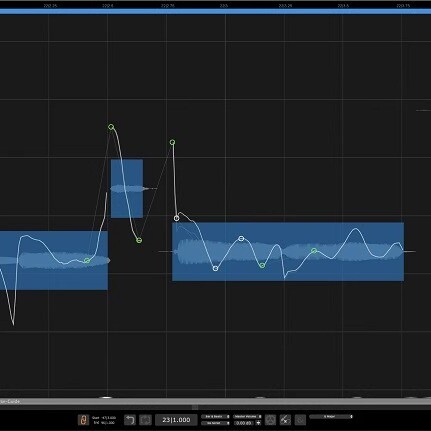Select the long note block on the right
Viewport: 431px width, 431px height.
click(x=288, y=252)
